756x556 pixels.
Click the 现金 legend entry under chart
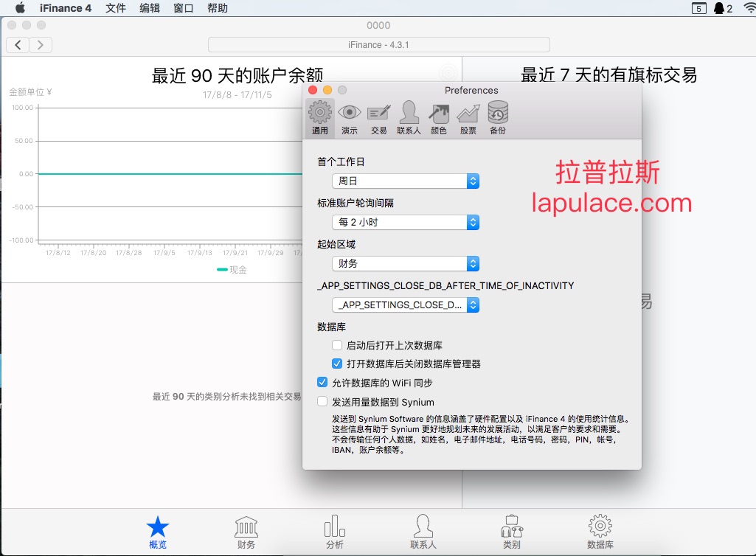pos(232,270)
